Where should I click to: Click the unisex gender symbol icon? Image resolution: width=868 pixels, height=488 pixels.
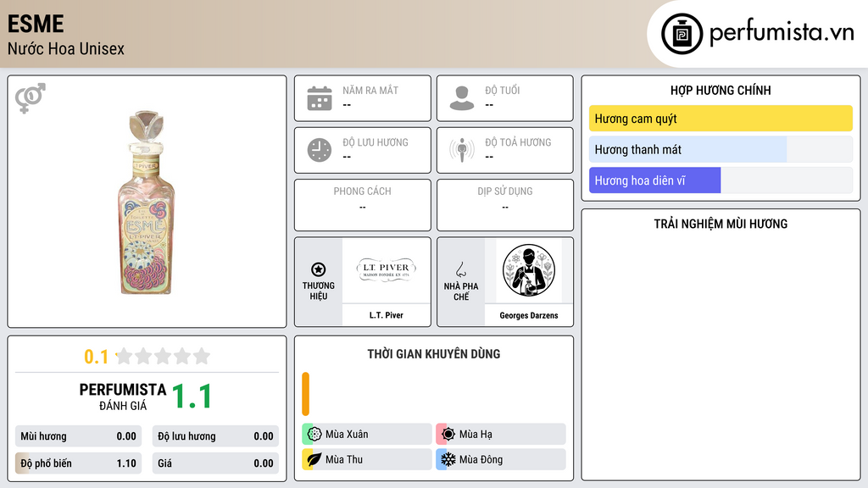coord(30,98)
